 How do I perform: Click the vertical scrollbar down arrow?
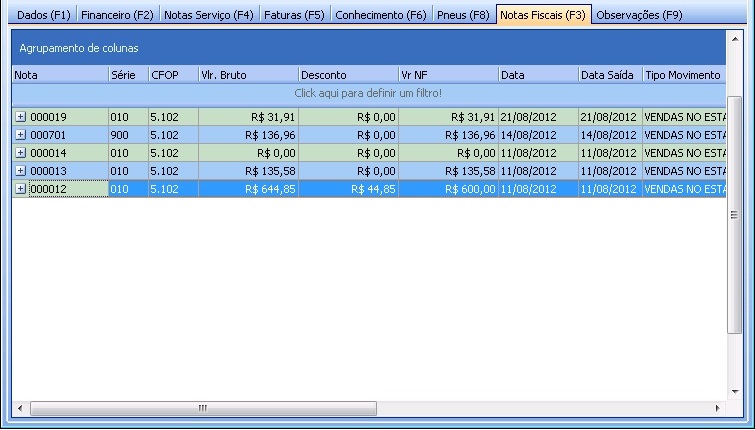735,390
